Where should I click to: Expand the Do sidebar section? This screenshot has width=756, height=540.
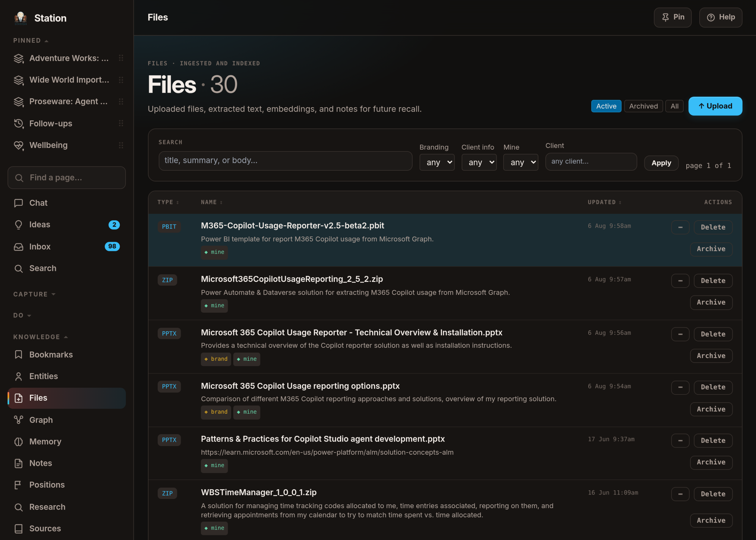[x=22, y=315]
